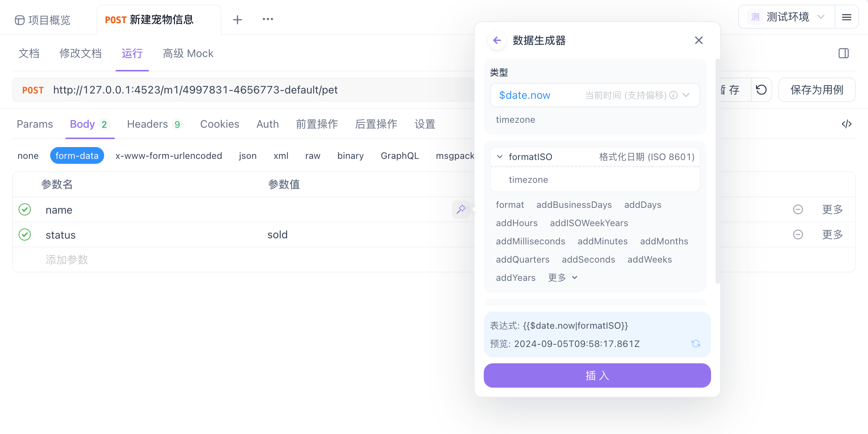Toggle the side panel layout icon
Image resolution: width=868 pixels, height=434 pixels.
843,53
